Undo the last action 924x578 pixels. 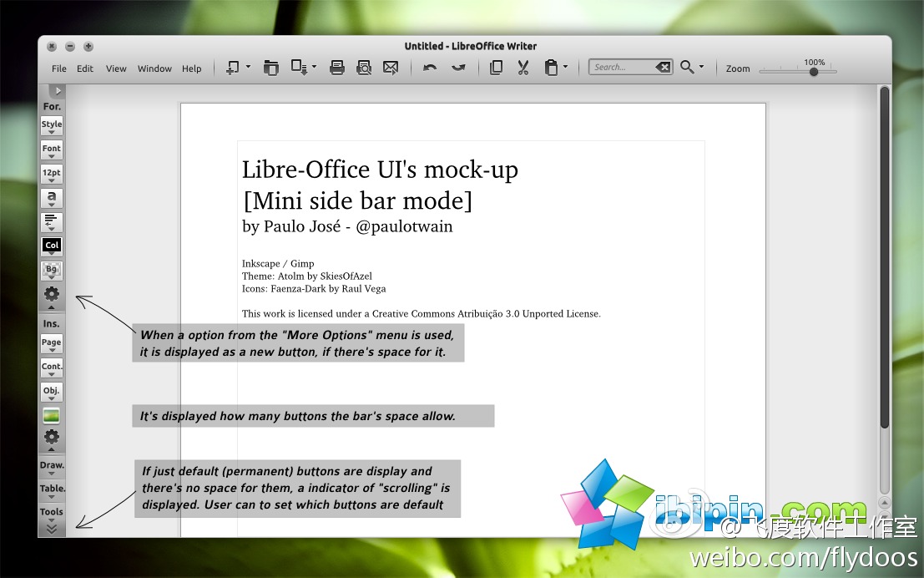(x=430, y=68)
